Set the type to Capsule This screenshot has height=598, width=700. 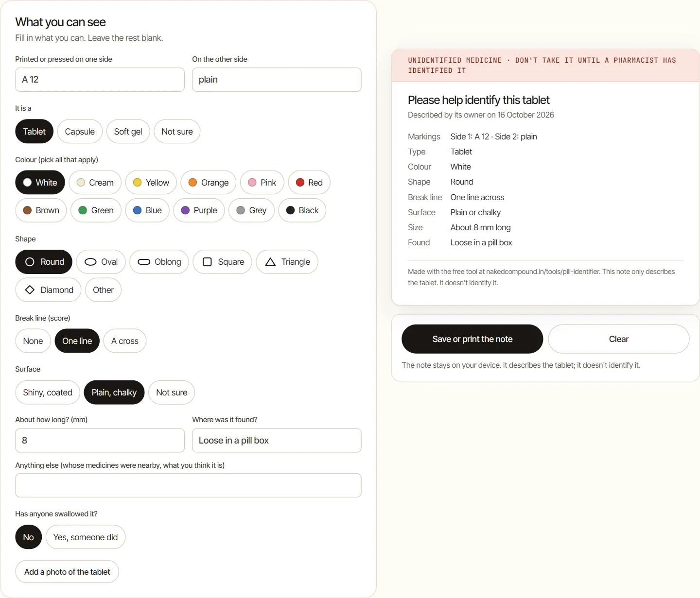[80, 132]
